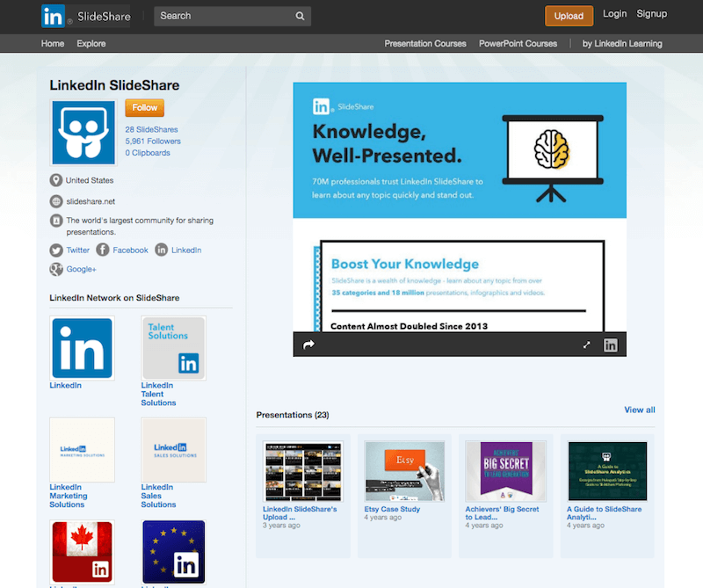Open the Explore menu item
Image resolution: width=703 pixels, height=588 pixels.
pos(91,43)
